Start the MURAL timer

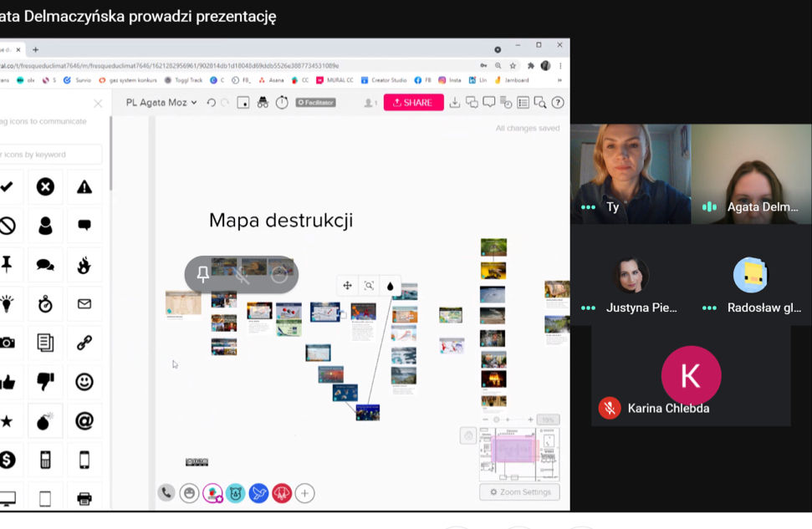(x=282, y=103)
